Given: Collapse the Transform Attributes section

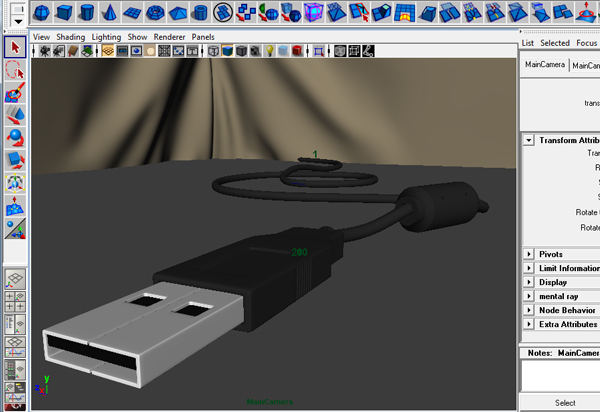Looking at the screenshot, I should pyautogui.click(x=529, y=140).
